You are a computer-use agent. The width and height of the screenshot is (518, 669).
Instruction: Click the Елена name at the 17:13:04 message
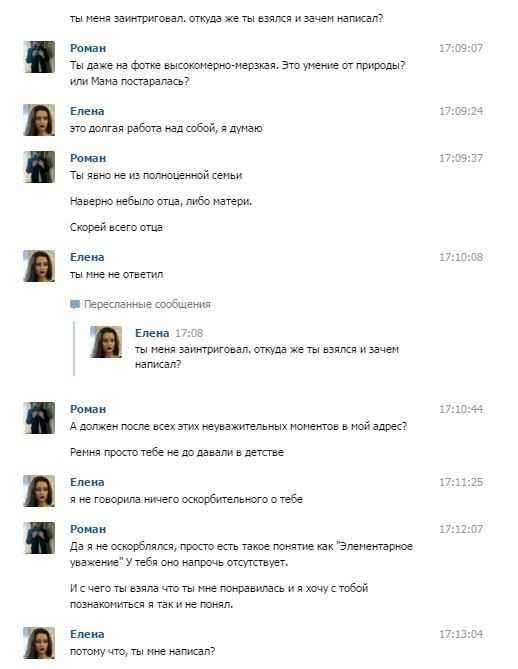87,634
